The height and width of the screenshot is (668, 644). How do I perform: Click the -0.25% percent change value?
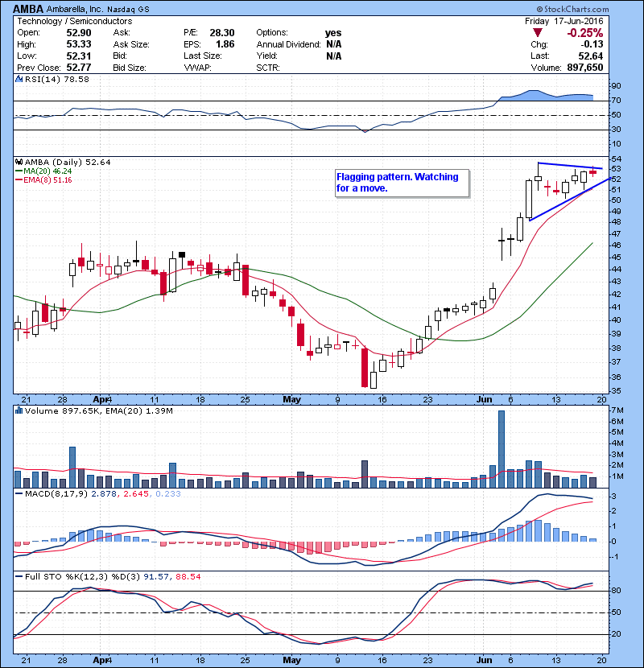point(584,33)
